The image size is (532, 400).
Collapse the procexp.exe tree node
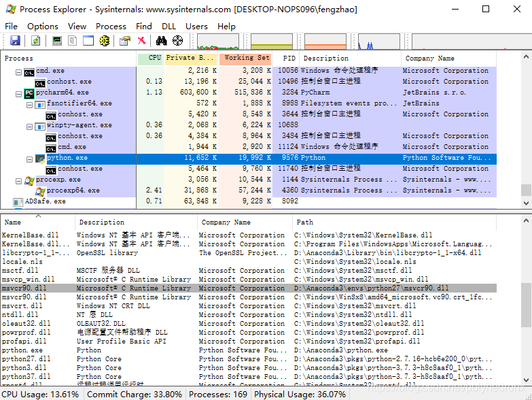pos(19,180)
